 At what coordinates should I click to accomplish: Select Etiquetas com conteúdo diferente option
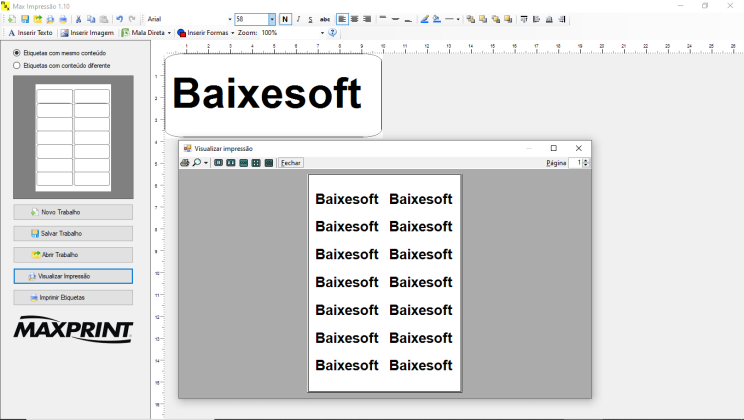[62, 65]
